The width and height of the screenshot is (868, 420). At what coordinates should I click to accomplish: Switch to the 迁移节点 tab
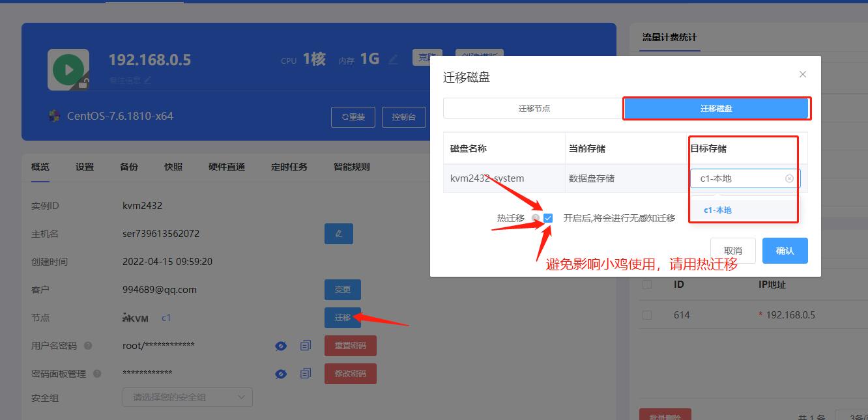(x=534, y=108)
